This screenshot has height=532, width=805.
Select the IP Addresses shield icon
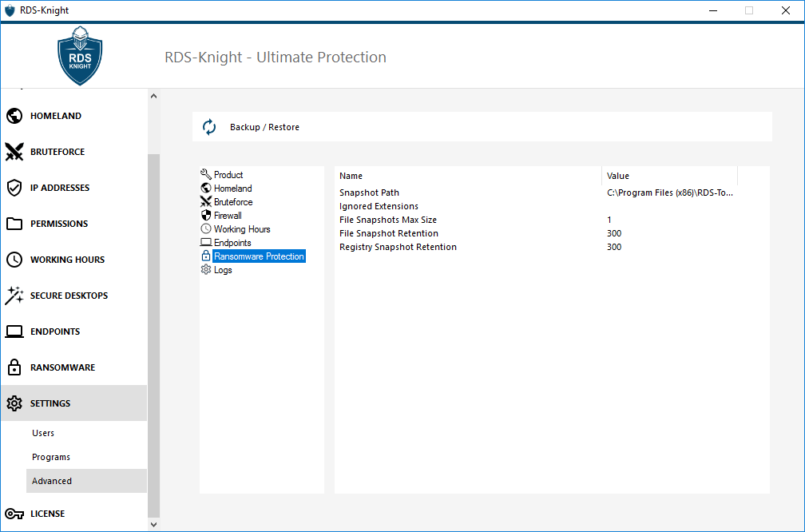tap(14, 188)
